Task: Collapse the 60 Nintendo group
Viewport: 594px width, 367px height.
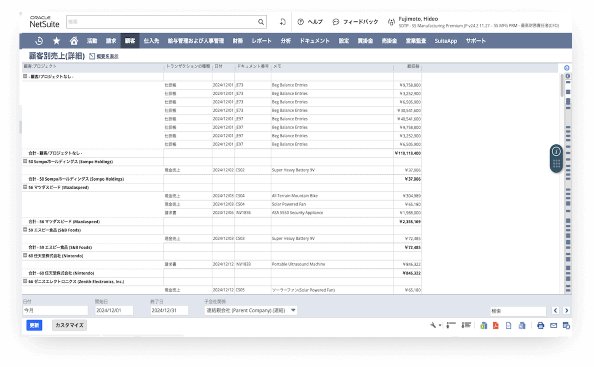Action: 25,255
